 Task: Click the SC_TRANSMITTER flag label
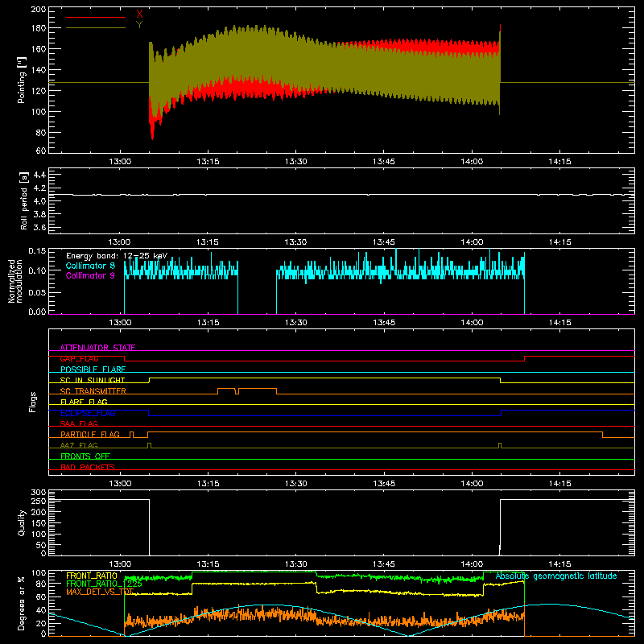pos(93,391)
